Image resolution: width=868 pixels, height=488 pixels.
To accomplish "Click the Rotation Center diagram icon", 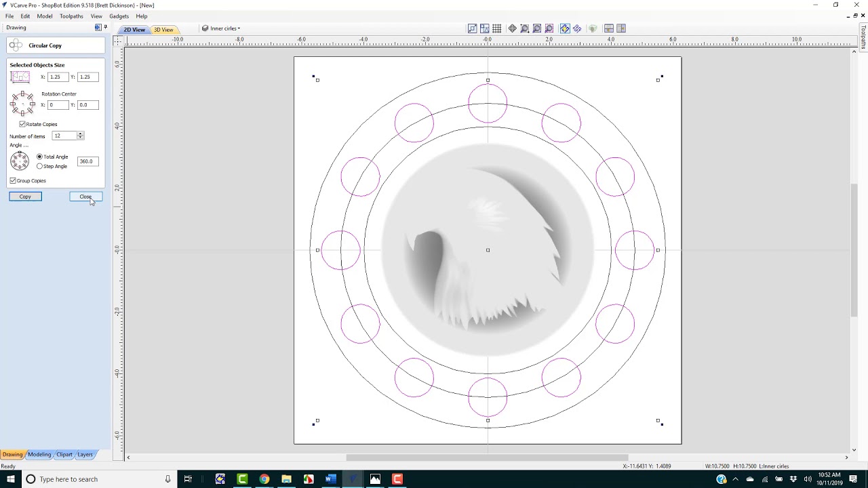I will (22, 104).
